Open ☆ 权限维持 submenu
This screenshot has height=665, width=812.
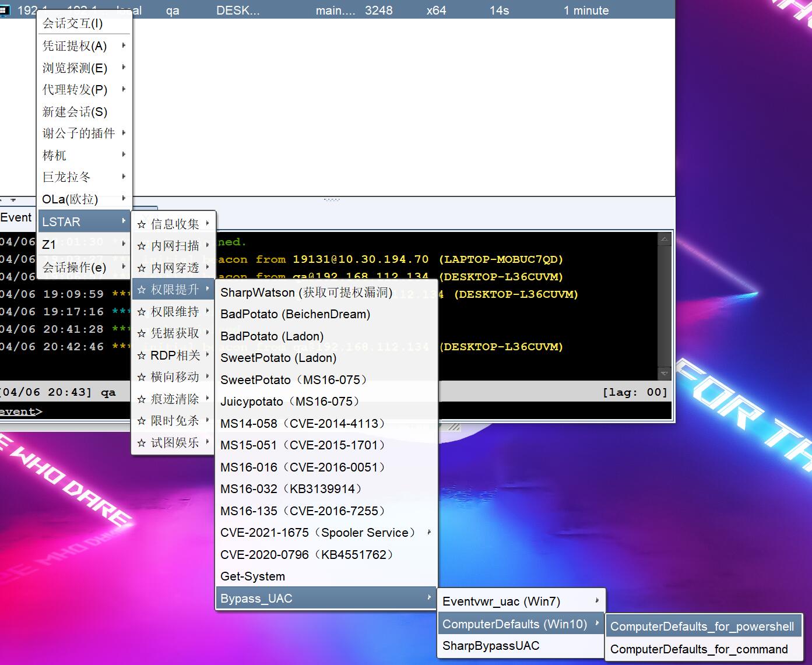click(174, 311)
